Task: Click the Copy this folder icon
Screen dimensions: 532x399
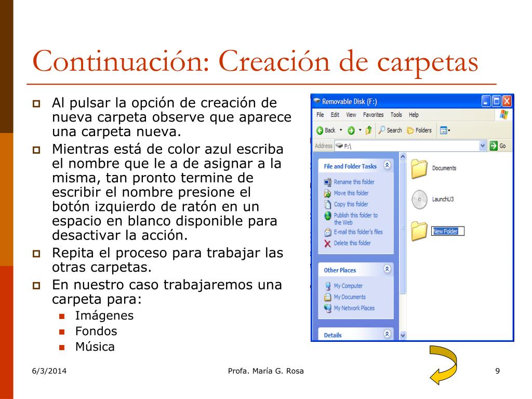Action: click(327, 205)
